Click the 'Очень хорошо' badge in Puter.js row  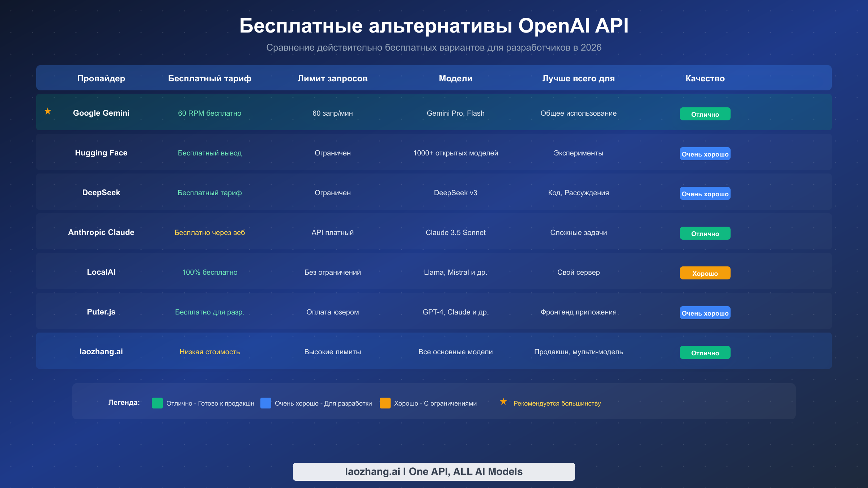(705, 313)
